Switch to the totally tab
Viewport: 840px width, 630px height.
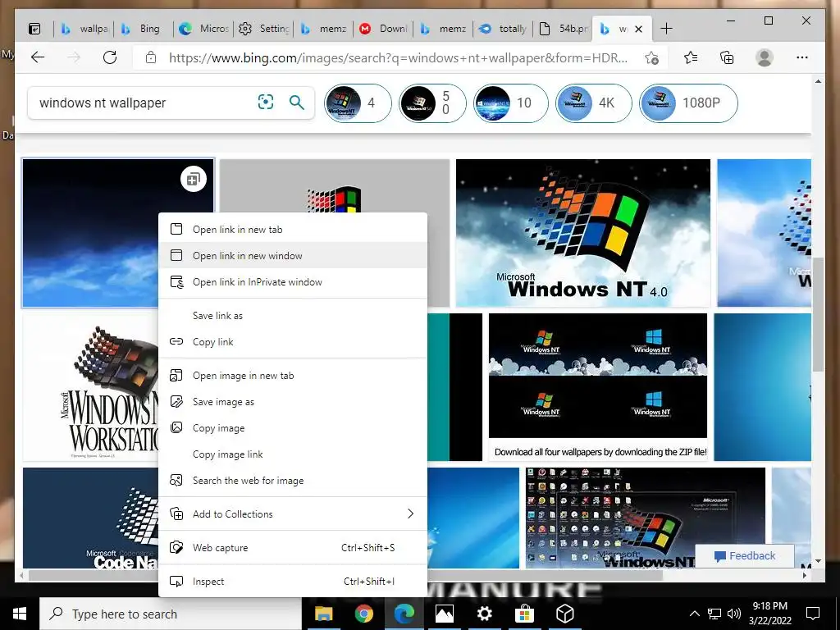(504, 29)
